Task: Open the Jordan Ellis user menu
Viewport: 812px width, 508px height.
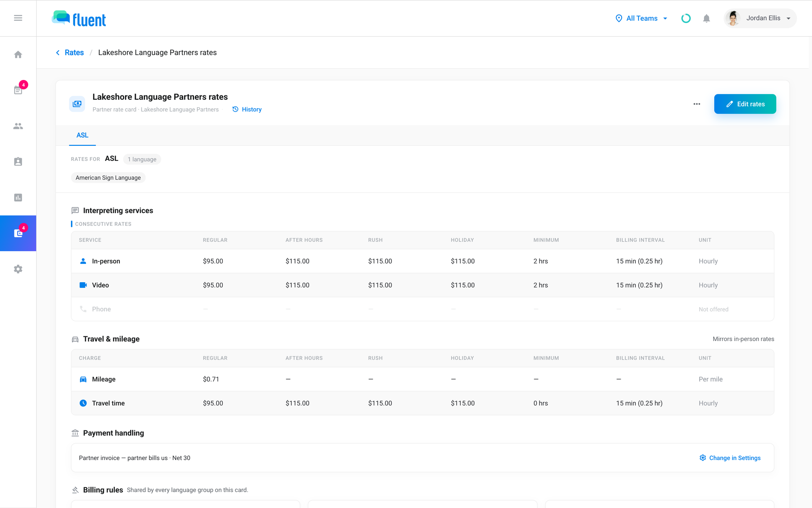Action: click(x=760, y=18)
